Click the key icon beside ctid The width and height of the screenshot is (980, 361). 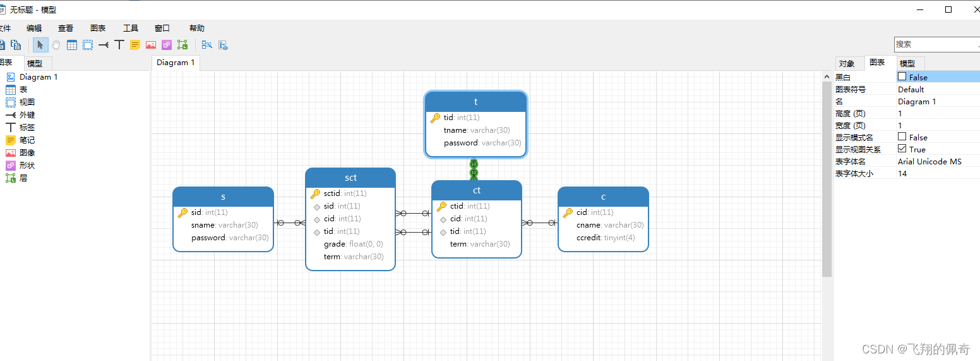(x=441, y=206)
